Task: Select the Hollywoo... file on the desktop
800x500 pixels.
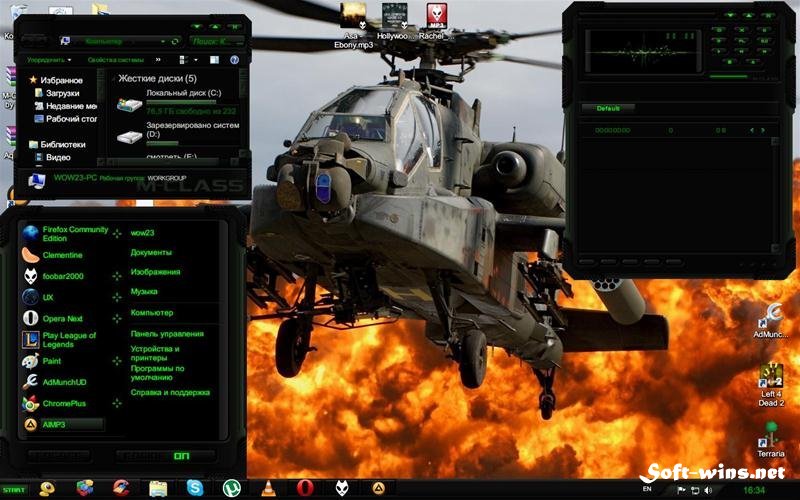Action: pyautogui.click(x=395, y=22)
